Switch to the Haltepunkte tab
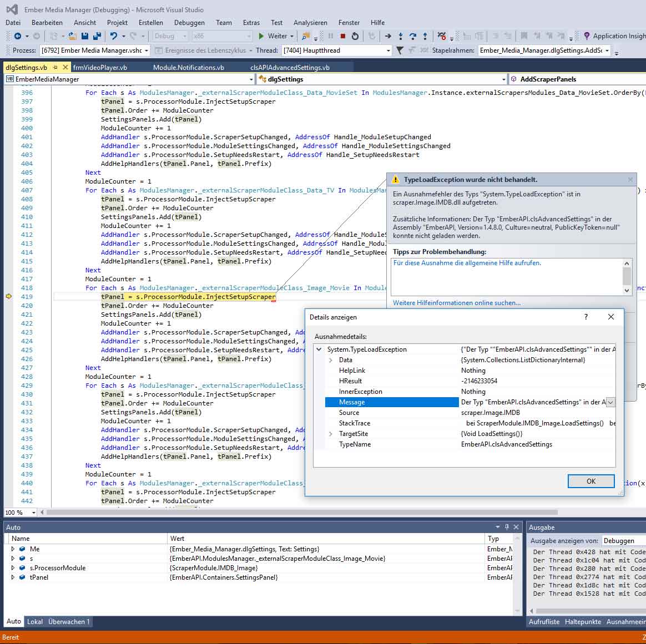646x644 pixels. pyautogui.click(x=583, y=621)
